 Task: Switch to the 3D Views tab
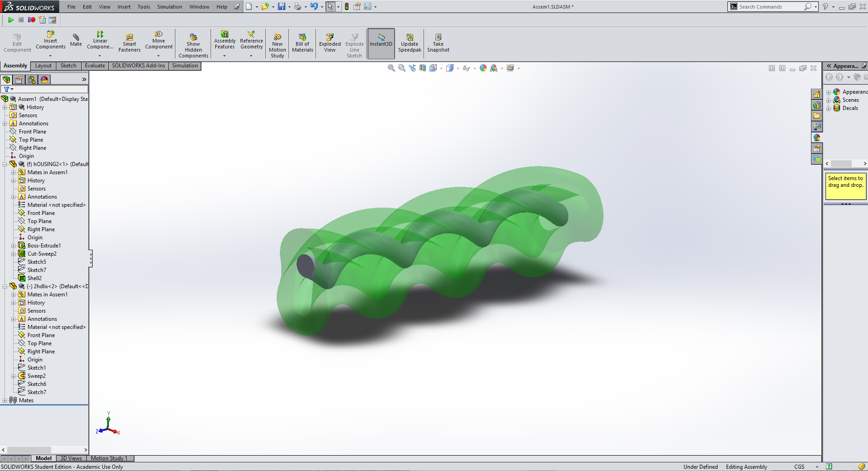(x=71, y=458)
